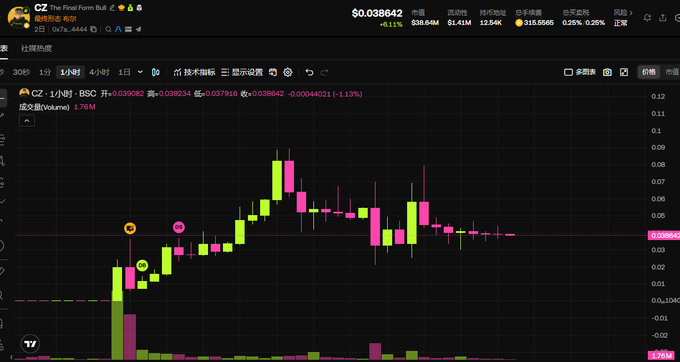Viewport: 680px width, 362px height.
Task: Click the 1.76M volume axis label
Action: click(x=660, y=356)
